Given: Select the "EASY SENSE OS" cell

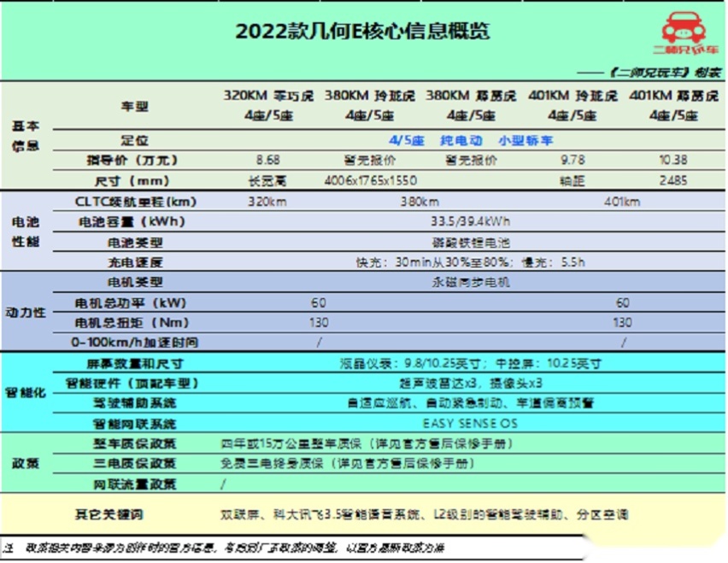Looking at the screenshot, I should (x=470, y=424).
